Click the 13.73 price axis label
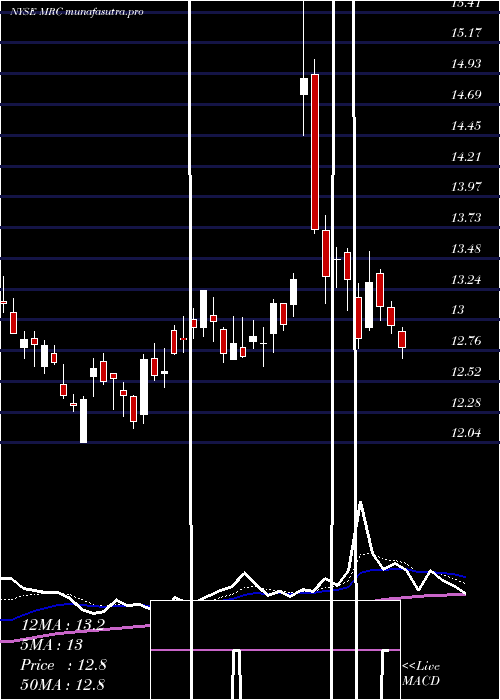The height and width of the screenshot is (700, 500). pos(467,218)
